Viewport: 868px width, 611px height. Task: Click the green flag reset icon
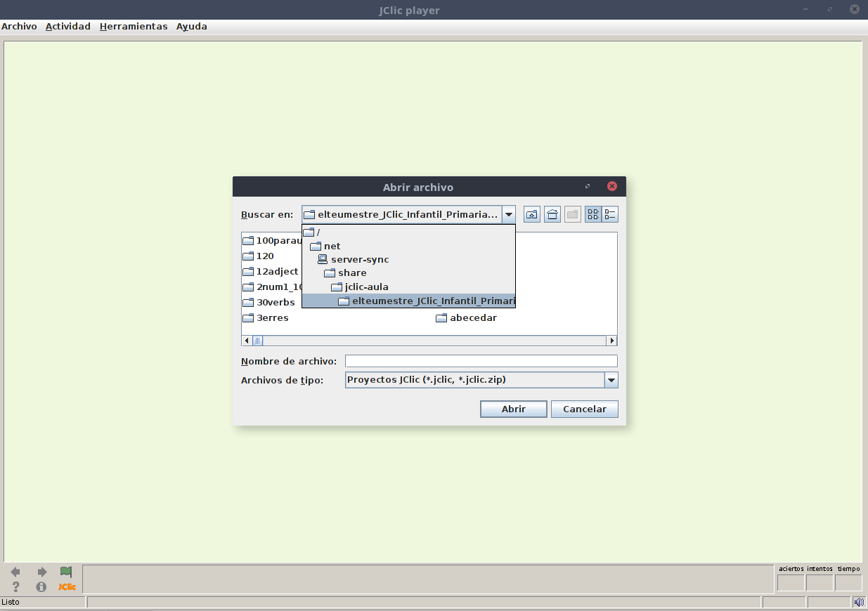tap(66, 572)
